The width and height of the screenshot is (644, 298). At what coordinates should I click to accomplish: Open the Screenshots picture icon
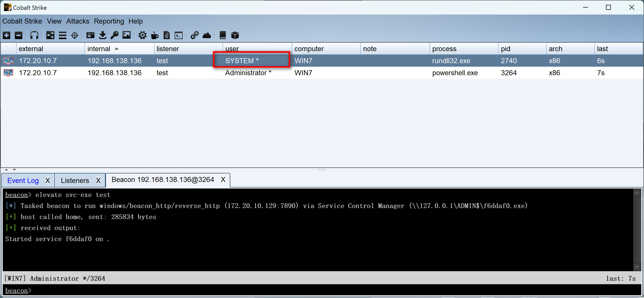(127, 35)
